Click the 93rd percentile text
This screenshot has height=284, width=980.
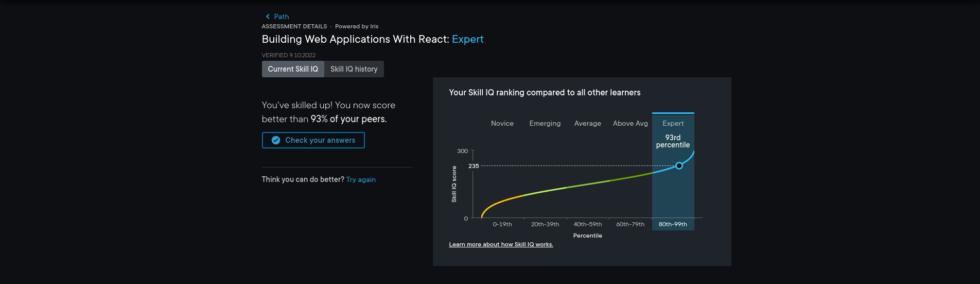673,141
